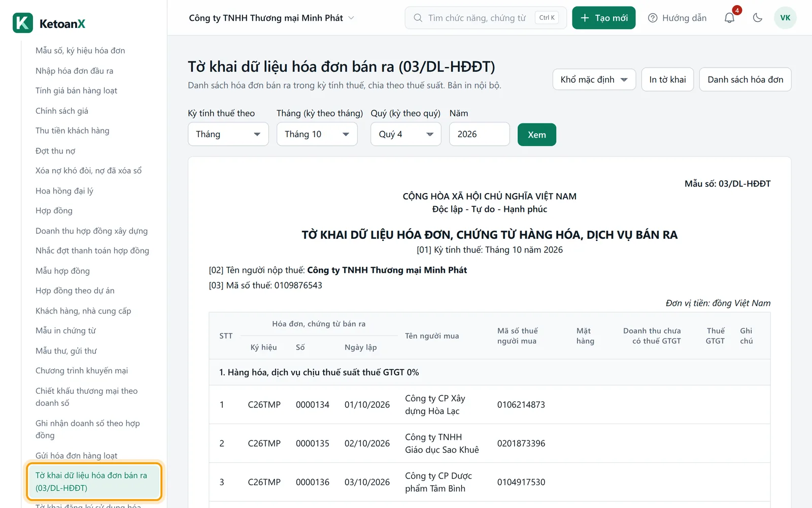Click the search magnifier icon
Viewport: 812px width, 508px height.
pyautogui.click(x=418, y=18)
